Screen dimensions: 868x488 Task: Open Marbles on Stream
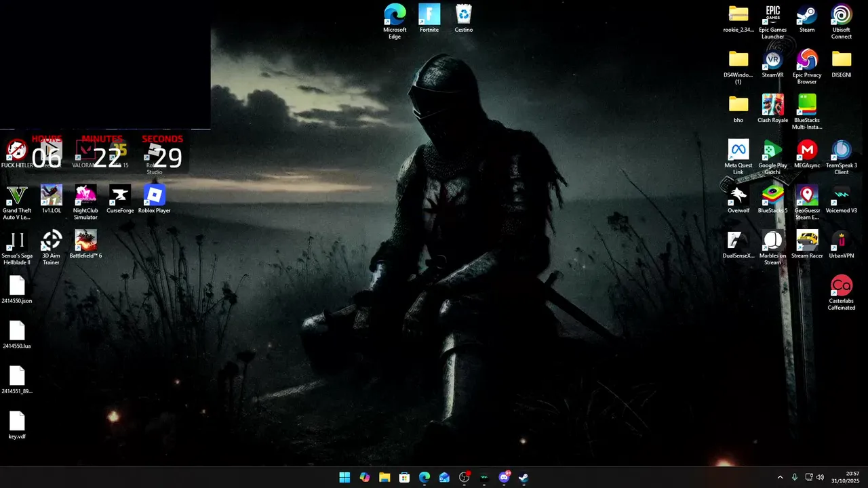pos(772,248)
